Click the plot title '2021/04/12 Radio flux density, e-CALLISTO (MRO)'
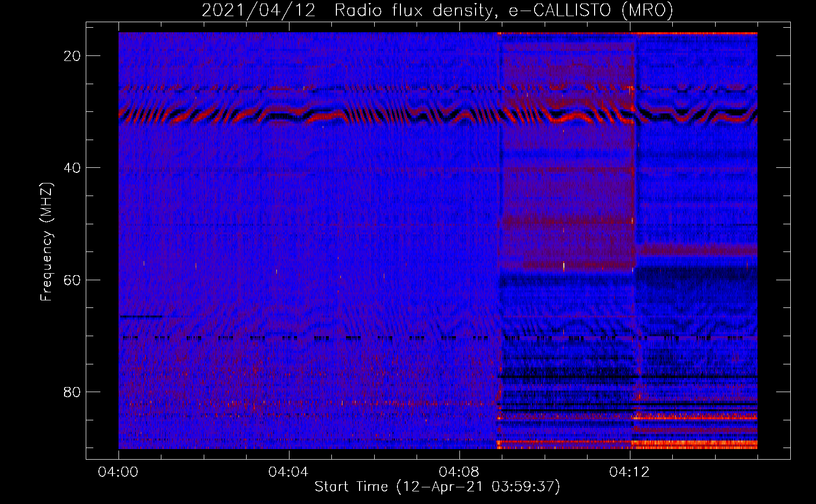 tap(437, 10)
